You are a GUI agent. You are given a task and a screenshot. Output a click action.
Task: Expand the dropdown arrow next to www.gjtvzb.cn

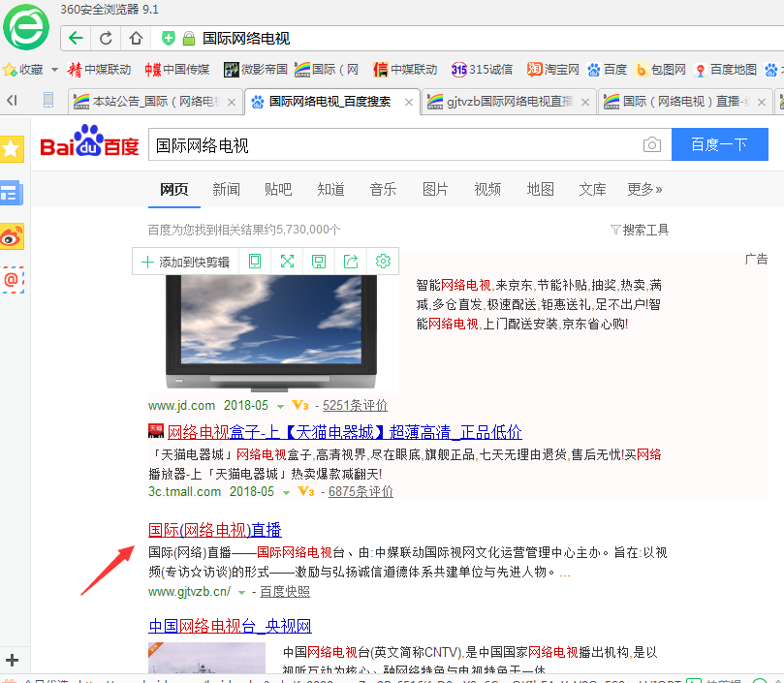tap(241, 593)
